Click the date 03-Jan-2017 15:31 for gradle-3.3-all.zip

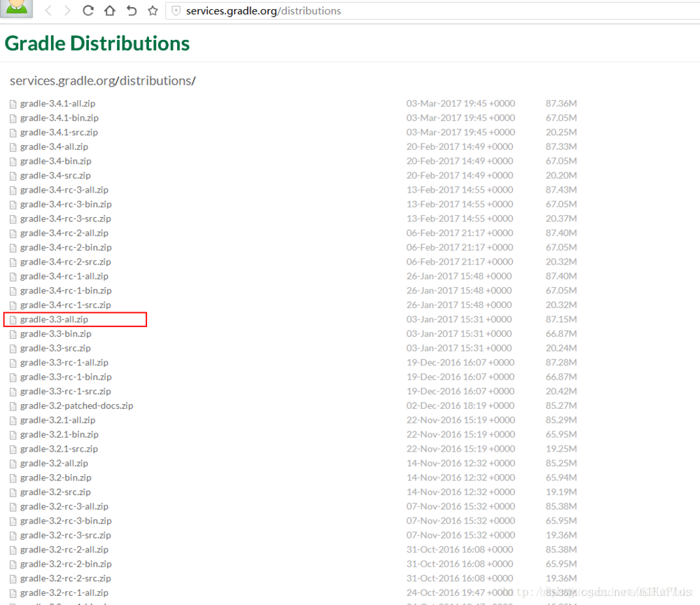click(459, 319)
